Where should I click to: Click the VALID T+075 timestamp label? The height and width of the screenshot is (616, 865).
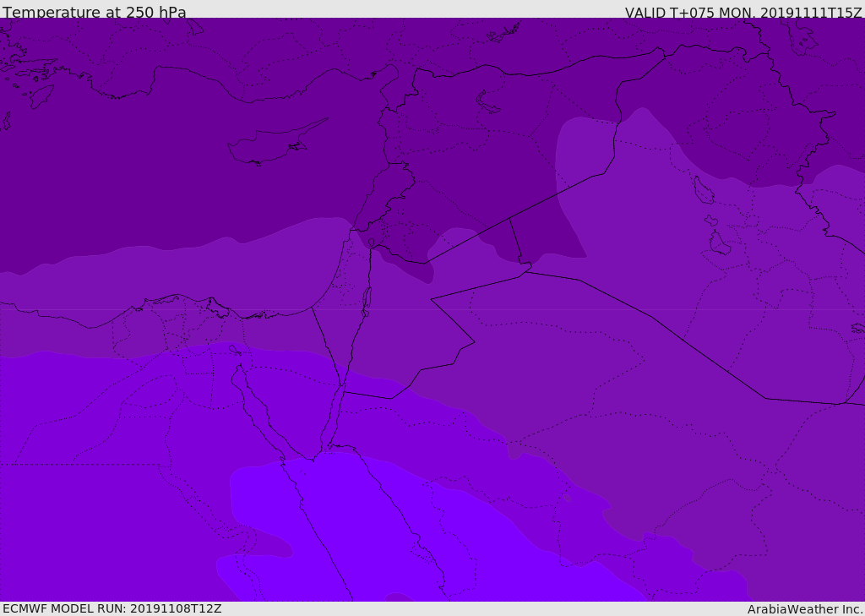743,12
